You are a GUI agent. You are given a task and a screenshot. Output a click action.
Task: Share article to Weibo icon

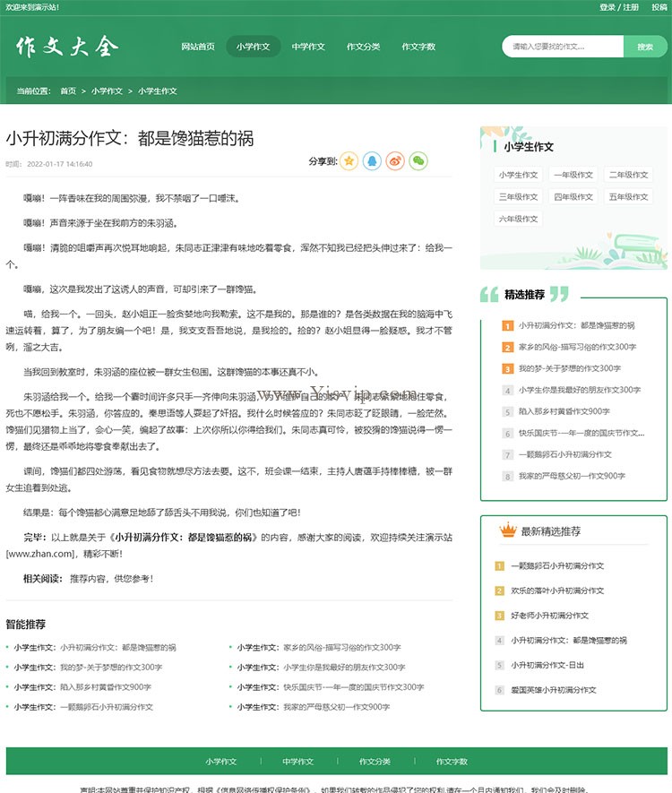pyautogui.click(x=395, y=161)
